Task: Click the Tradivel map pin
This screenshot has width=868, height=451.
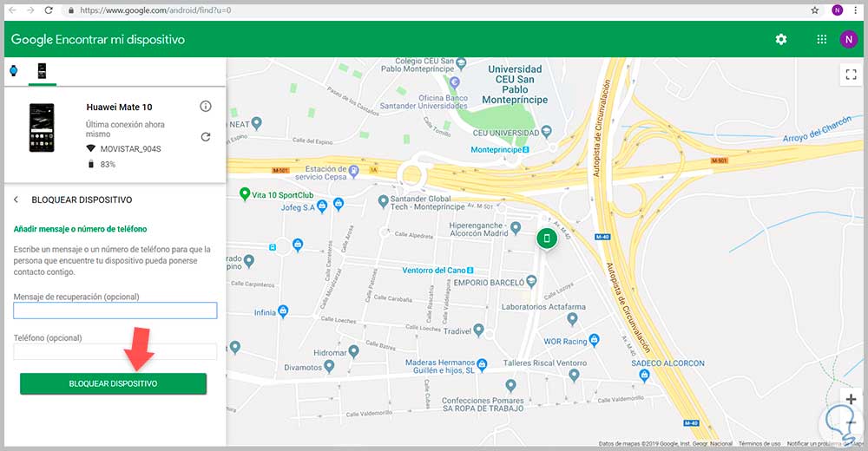Action: [478, 330]
